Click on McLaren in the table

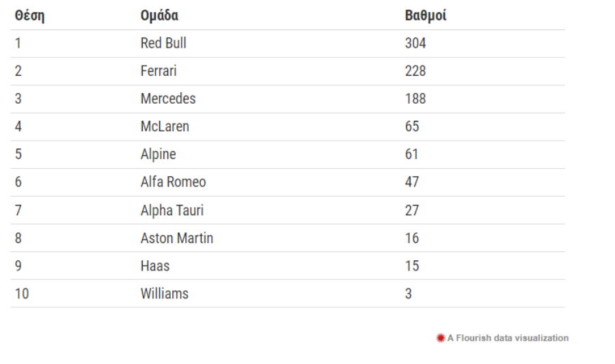click(x=165, y=126)
